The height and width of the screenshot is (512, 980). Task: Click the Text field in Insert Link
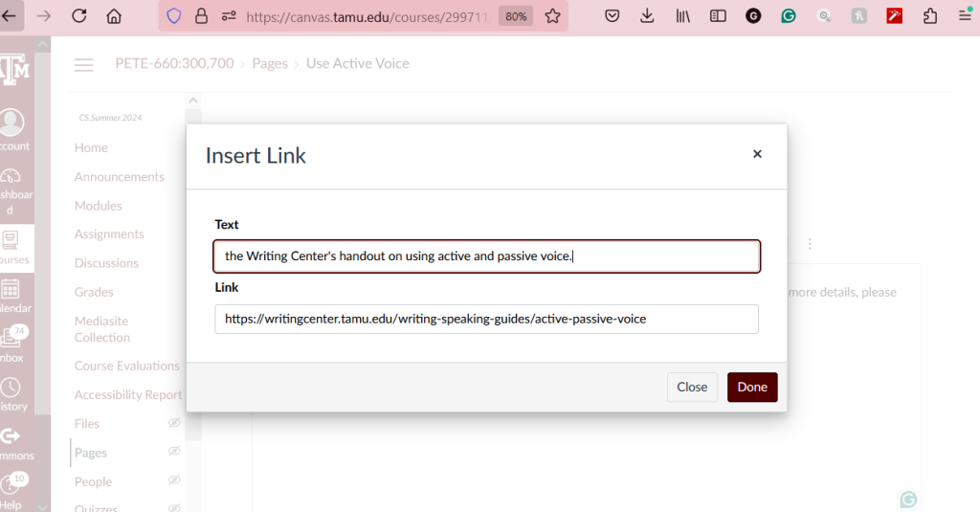coord(486,256)
